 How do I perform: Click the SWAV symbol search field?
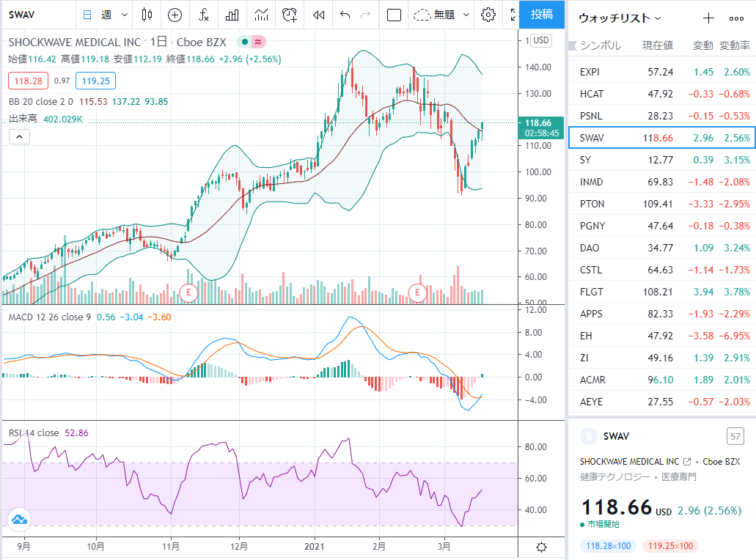[x=39, y=15]
